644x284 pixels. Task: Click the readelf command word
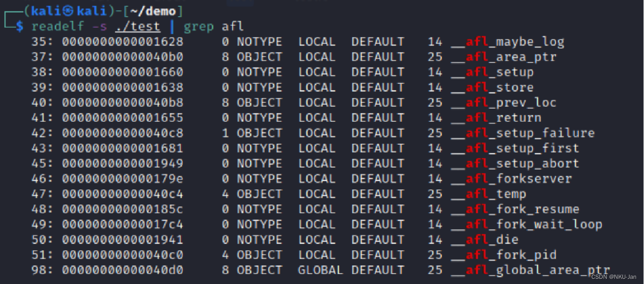point(58,27)
